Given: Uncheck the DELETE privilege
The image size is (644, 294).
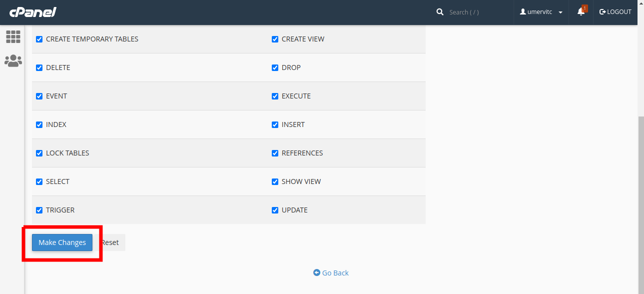Looking at the screenshot, I should point(39,67).
